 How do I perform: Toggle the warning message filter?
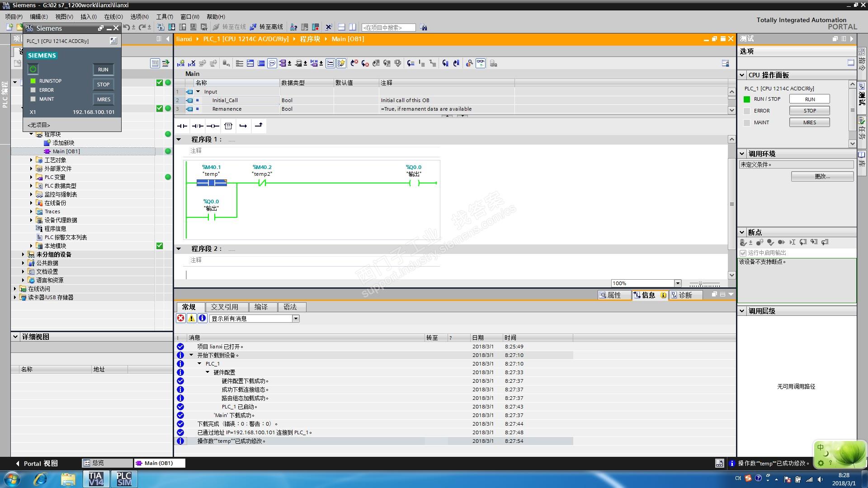[192, 319]
